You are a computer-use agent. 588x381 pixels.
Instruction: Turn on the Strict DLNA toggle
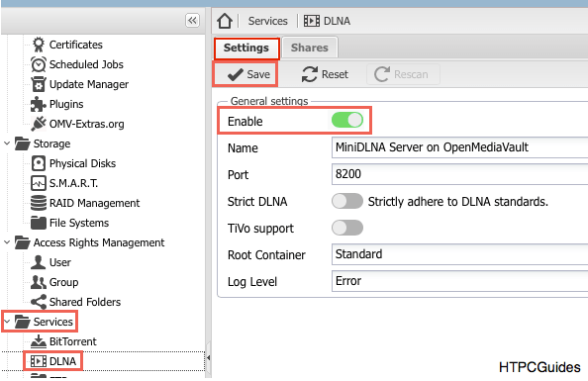click(347, 201)
